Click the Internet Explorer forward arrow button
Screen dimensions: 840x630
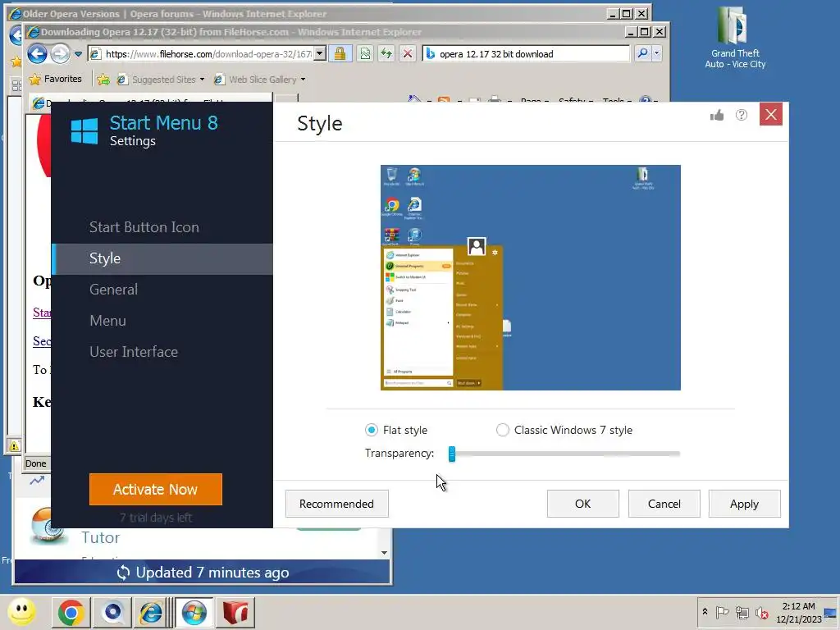point(60,53)
